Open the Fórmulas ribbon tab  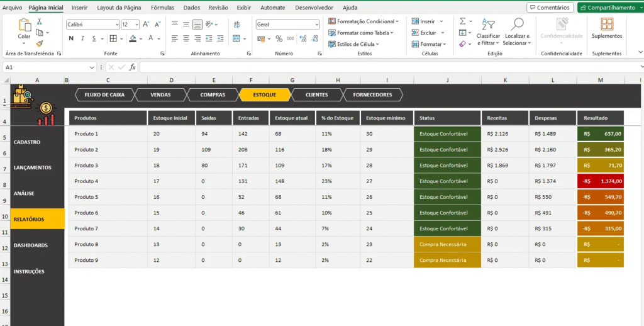[x=162, y=8]
